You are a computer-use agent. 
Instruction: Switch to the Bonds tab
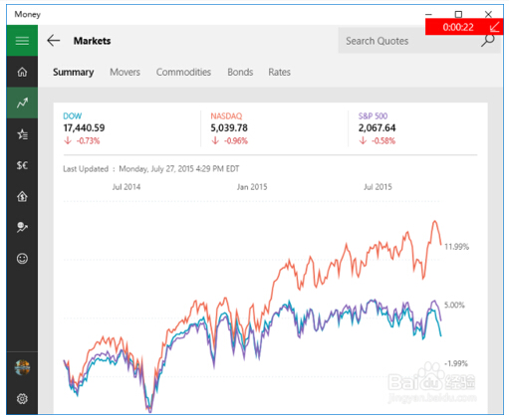coord(240,72)
